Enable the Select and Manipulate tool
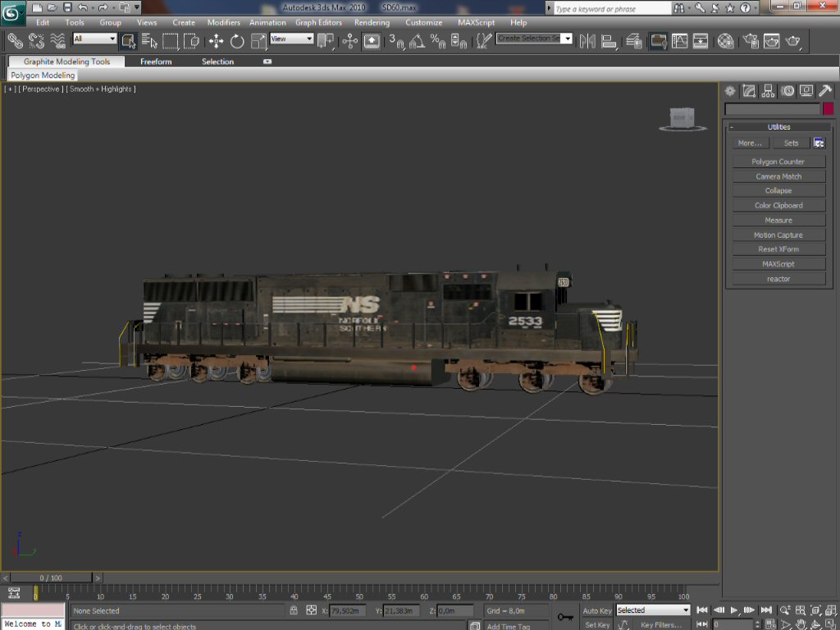Viewport: 840px width, 630px height. tap(349, 41)
